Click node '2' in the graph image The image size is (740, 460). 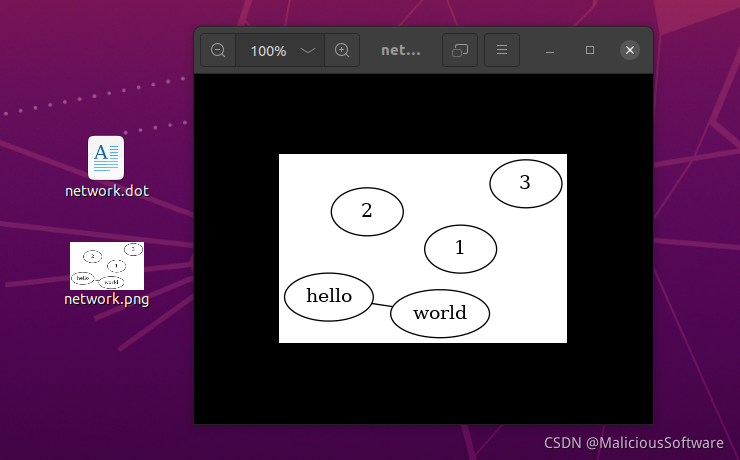pos(367,211)
